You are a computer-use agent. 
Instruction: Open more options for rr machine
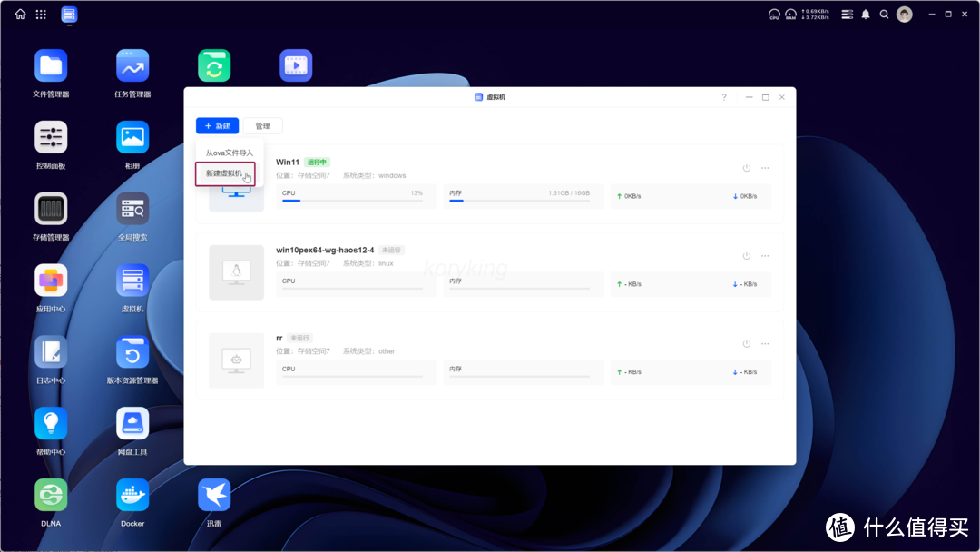click(765, 344)
